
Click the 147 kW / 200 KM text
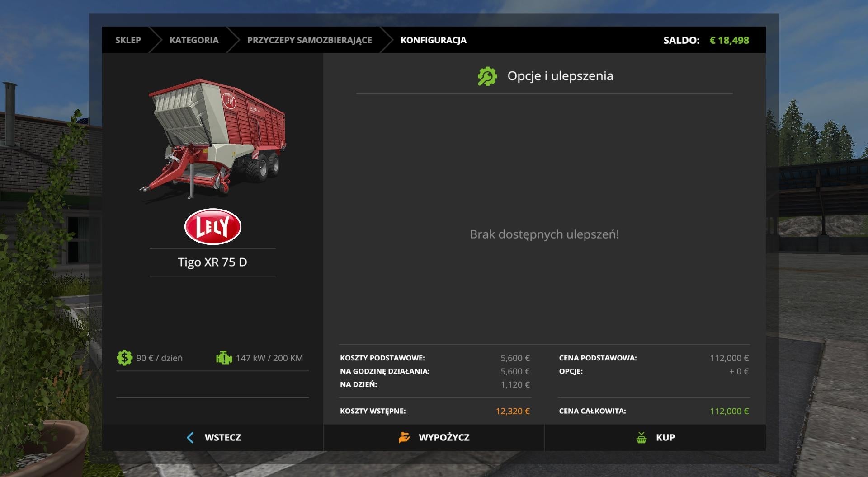269,358
